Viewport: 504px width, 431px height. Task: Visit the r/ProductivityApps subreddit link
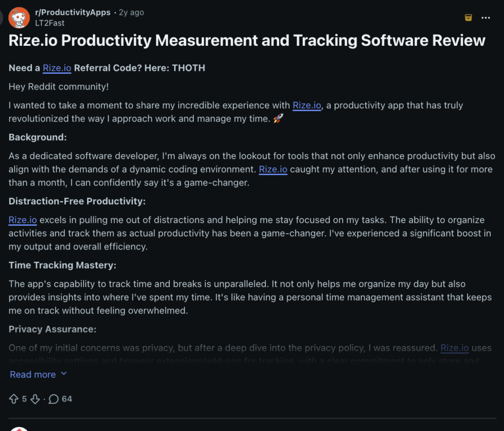[x=73, y=12]
